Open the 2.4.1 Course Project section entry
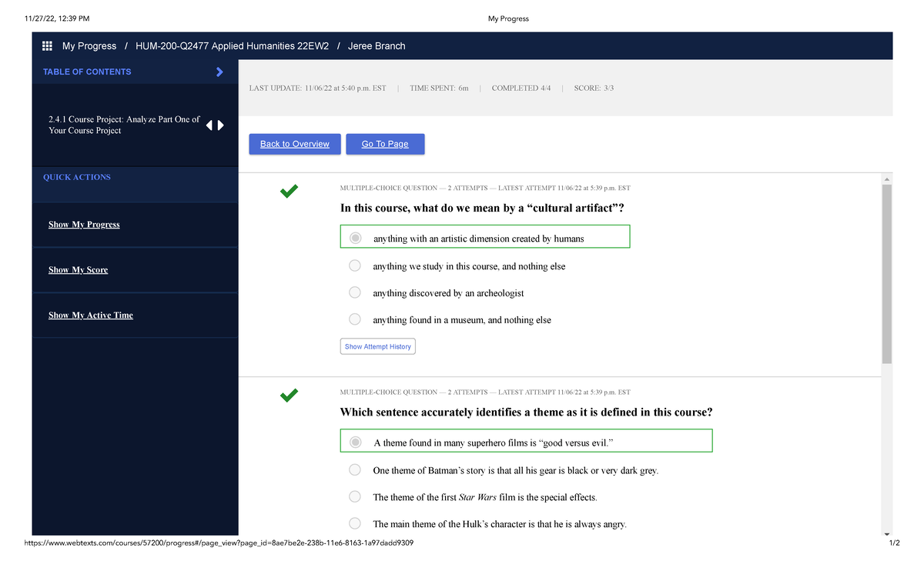Image resolution: width=924 pixels, height=561 pixels. pyautogui.click(x=123, y=125)
